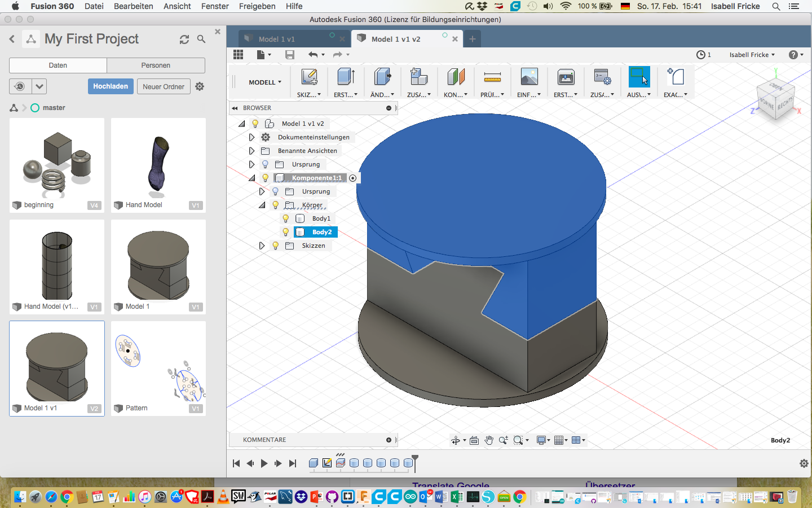Open the job status clock icon

(x=701, y=55)
